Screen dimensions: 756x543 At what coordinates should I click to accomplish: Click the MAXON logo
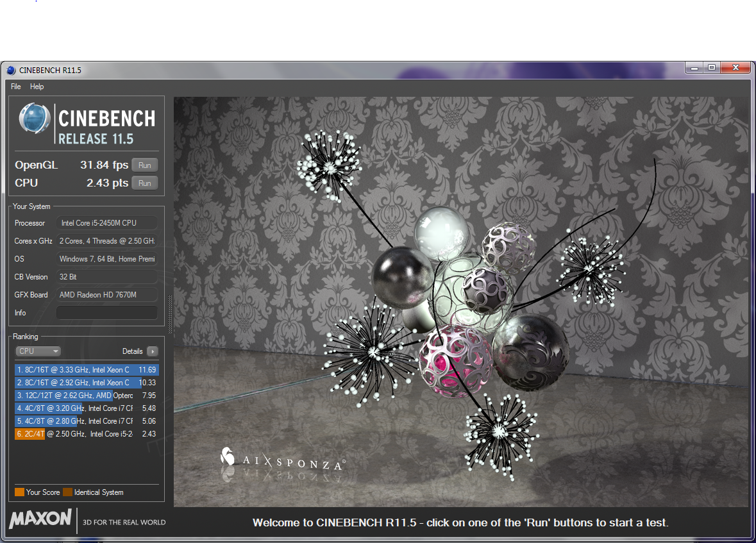(40, 519)
